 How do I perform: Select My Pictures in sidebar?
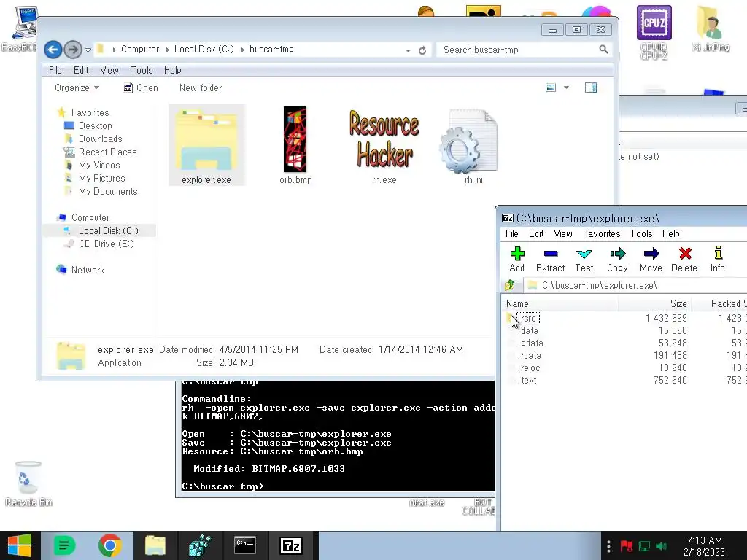point(102,178)
